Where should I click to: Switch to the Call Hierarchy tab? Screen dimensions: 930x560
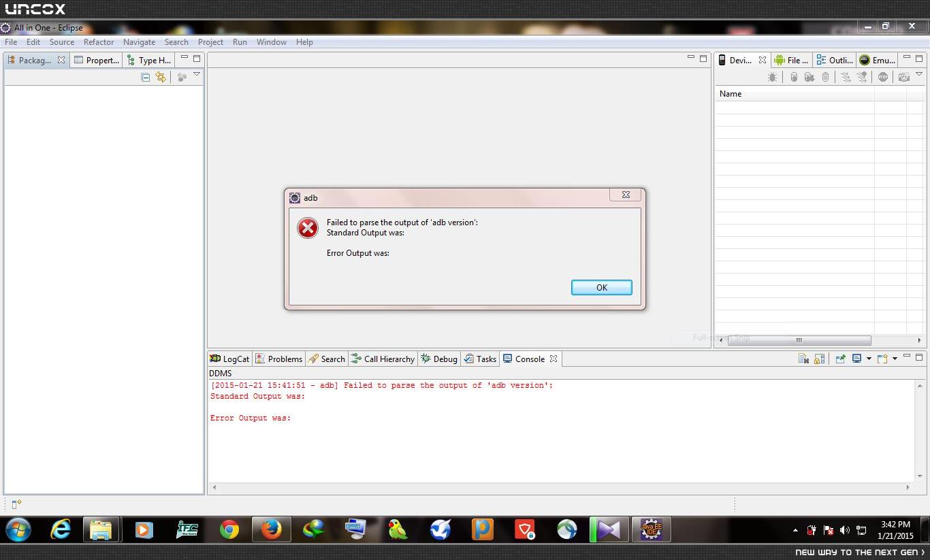[383, 359]
